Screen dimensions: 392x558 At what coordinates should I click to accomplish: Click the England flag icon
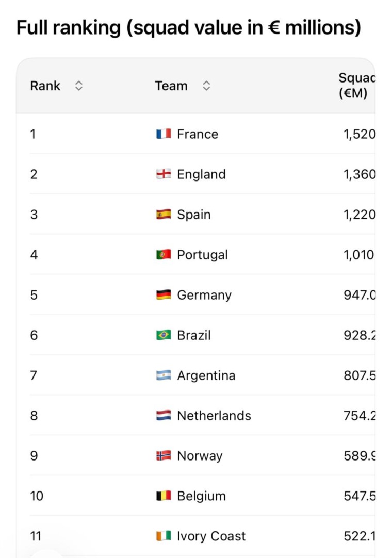coord(164,174)
